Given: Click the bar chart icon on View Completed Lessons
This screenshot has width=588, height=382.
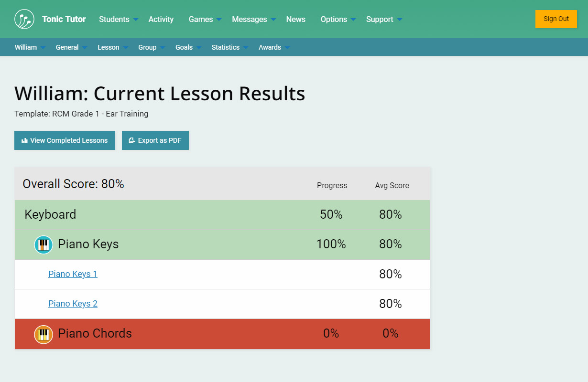Looking at the screenshot, I should 24,140.
